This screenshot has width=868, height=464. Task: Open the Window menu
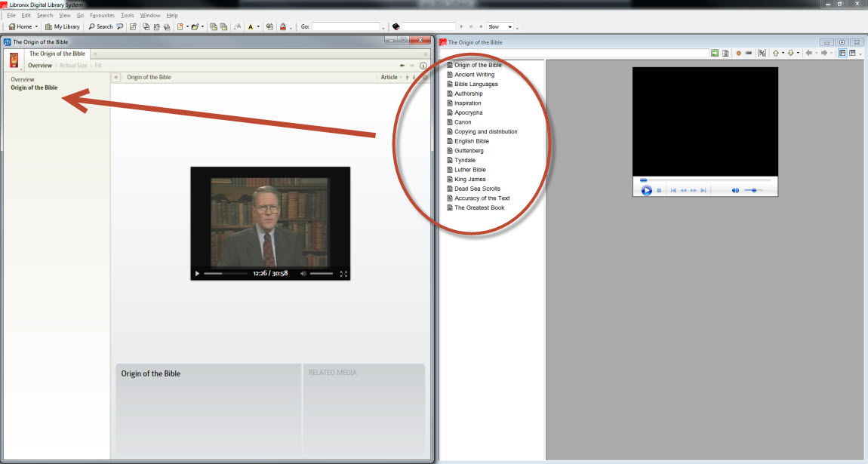pos(150,16)
